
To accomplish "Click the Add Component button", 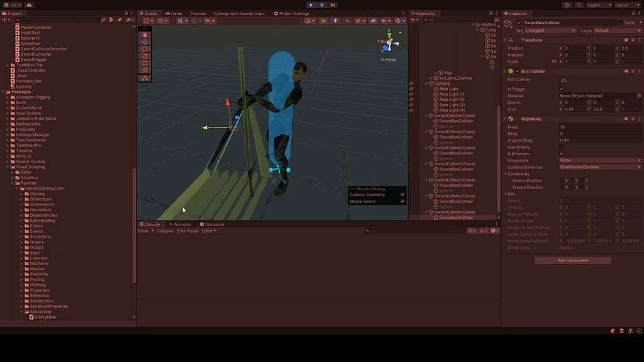I will 572,260.
